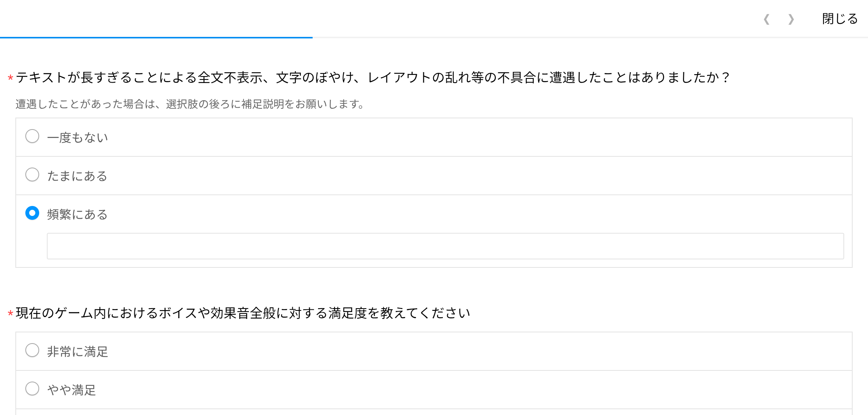Focus the text field under 頻繁にある
Screen dimensions: 868x415
(445, 246)
